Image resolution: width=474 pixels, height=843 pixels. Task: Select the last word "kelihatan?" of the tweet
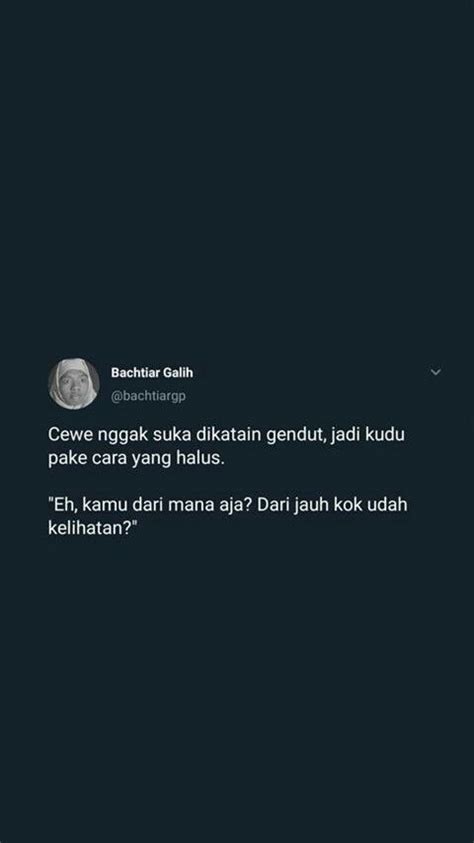(x=95, y=530)
